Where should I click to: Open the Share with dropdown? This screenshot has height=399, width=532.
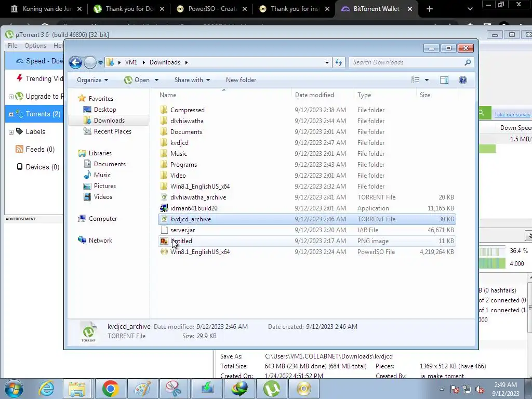tap(192, 80)
